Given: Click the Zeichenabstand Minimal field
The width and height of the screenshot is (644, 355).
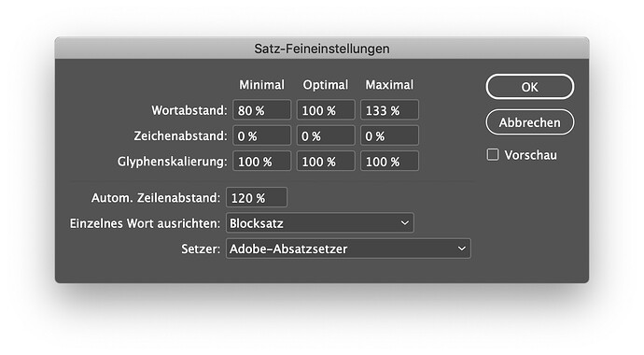Looking at the screenshot, I should tap(261, 135).
